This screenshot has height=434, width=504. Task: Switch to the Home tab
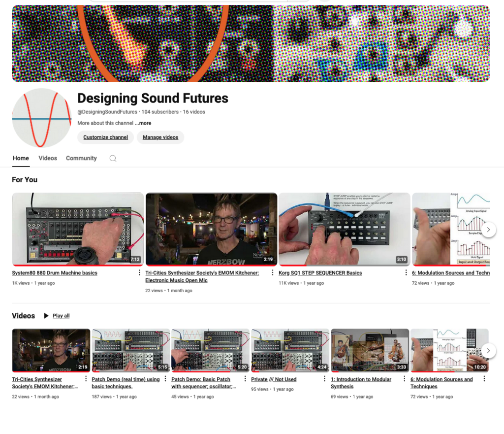[21, 158]
